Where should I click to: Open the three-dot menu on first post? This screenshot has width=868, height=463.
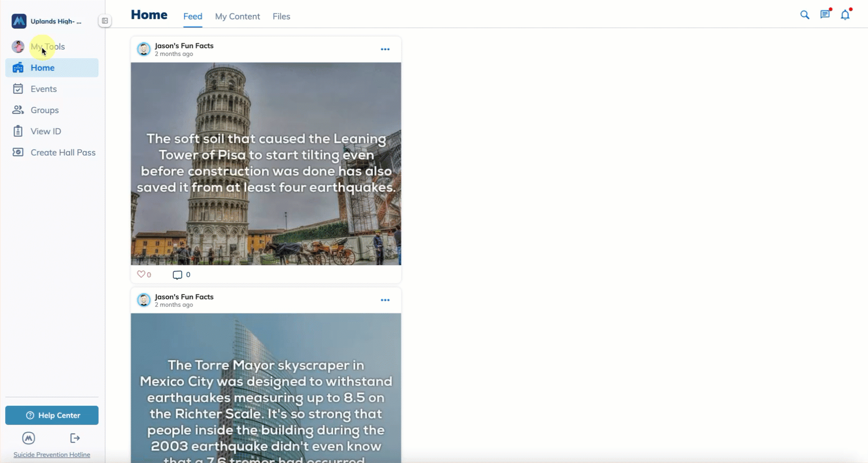[x=385, y=49]
